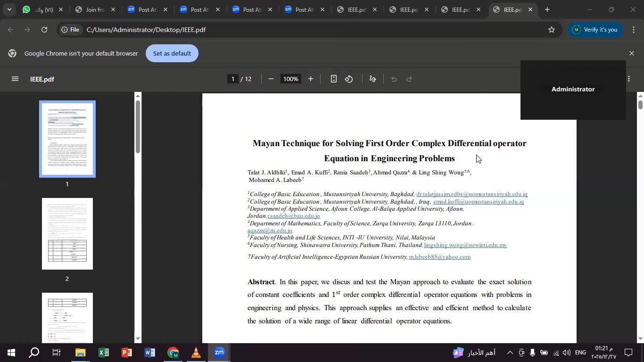Open the tab search dropdown arrow
Screen dimensions: 644x362
tap(9, 9)
